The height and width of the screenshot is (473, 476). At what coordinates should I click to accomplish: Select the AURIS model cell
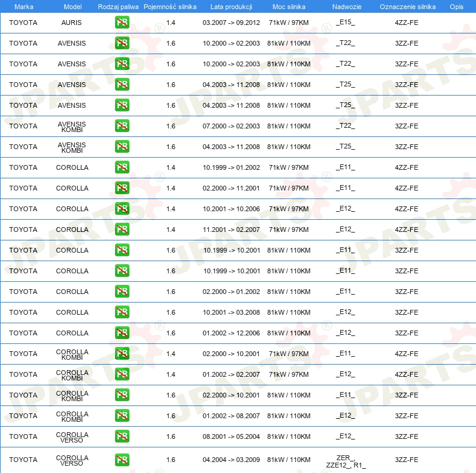[72, 23]
